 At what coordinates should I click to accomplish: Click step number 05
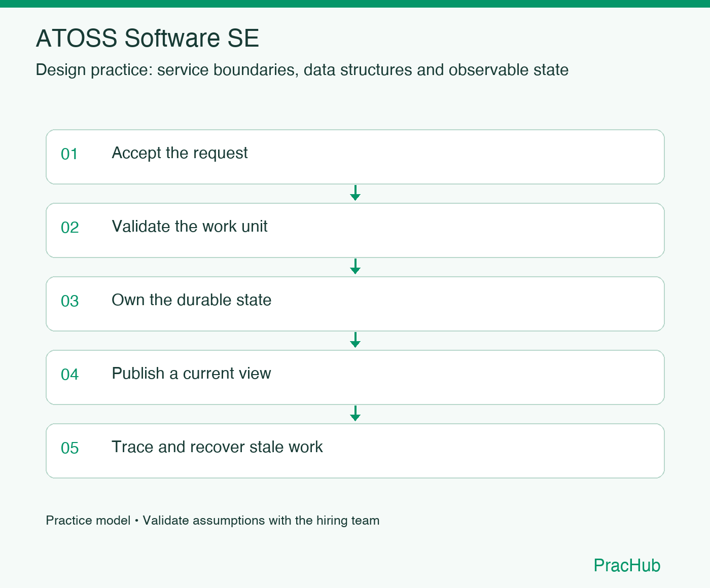[x=69, y=448]
